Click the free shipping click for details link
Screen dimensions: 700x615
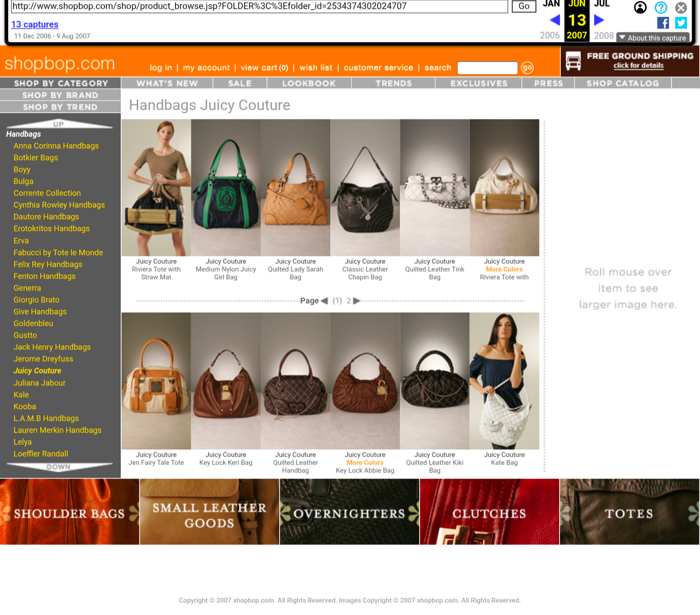tap(638, 65)
